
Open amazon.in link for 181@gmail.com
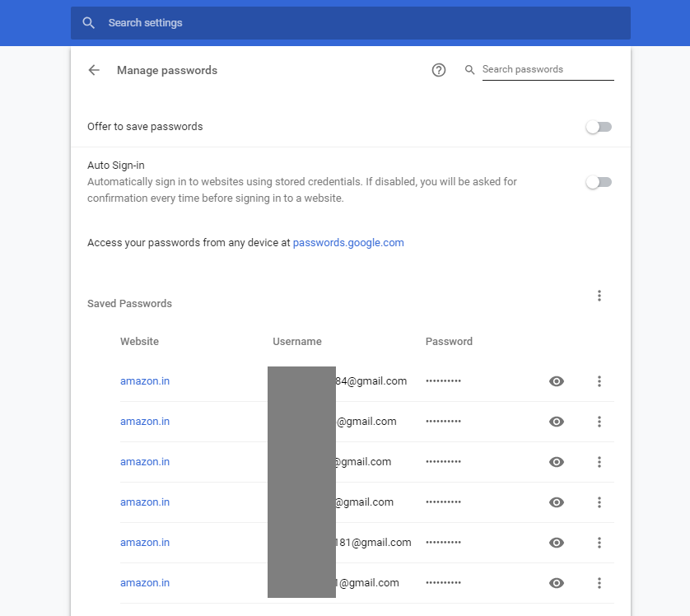pos(145,543)
